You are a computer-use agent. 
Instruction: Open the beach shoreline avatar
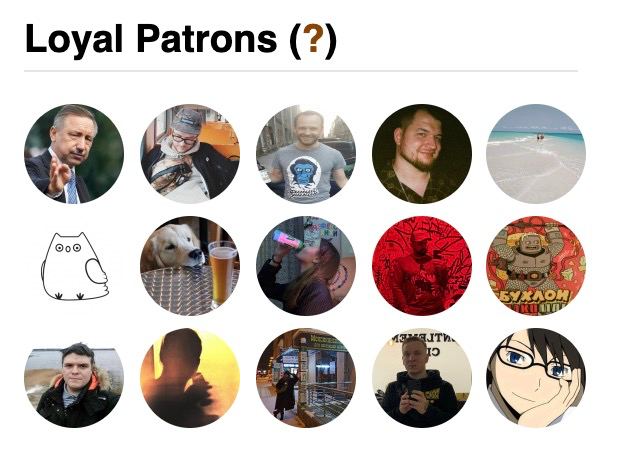click(x=536, y=154)
